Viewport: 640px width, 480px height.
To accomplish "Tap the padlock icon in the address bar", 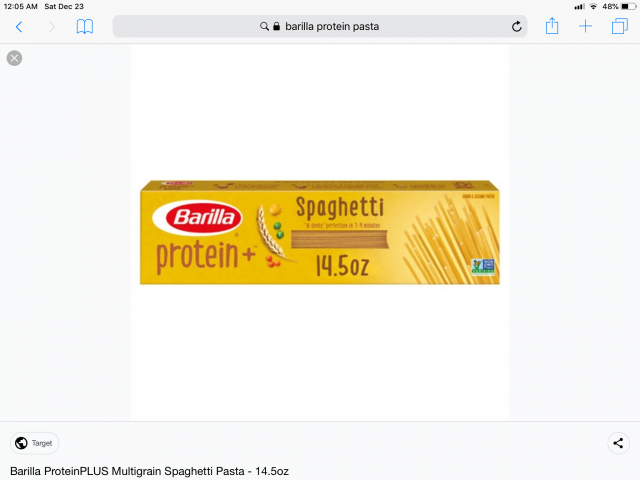I will click(276, 27).
